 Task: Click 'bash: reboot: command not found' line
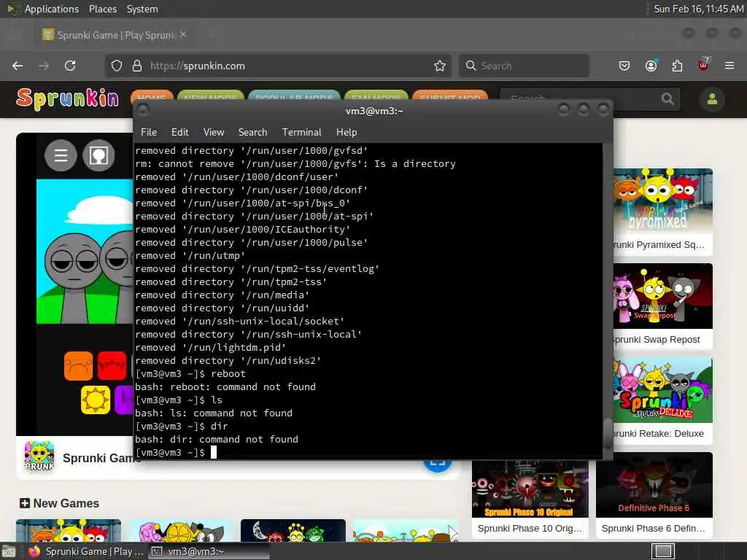[x=225, y=386]
